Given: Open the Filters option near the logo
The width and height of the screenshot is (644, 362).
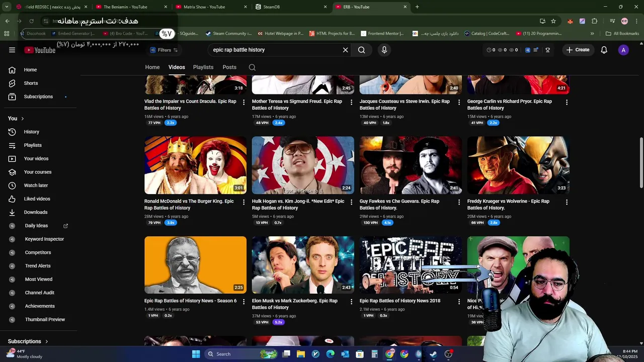Looking at the screenshot, I should click(164, 50).
